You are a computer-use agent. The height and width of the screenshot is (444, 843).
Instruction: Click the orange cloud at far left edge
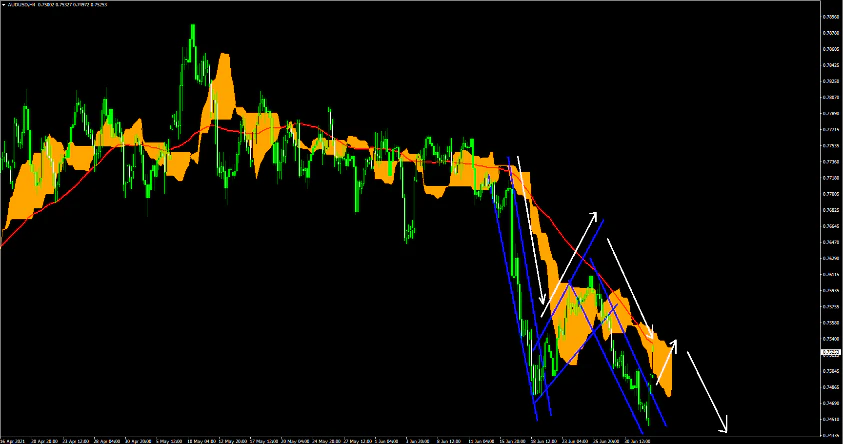(20, 200)
